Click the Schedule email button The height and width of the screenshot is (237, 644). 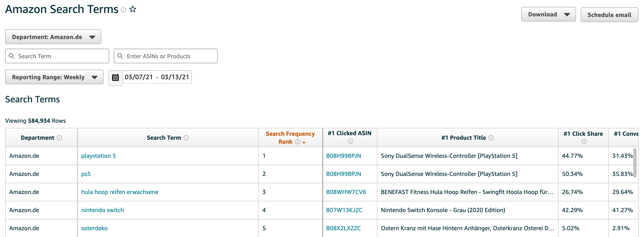tap(609, 15)
